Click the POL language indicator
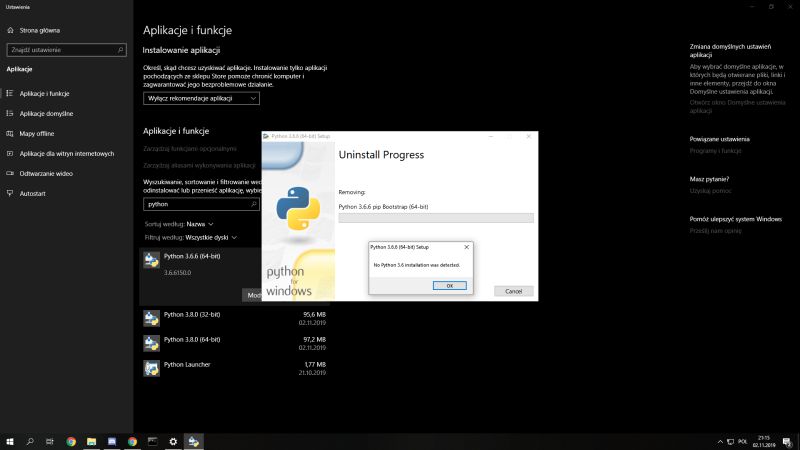Image resolution: width=800 pixels, height=450 pixels. coord(742,441)
